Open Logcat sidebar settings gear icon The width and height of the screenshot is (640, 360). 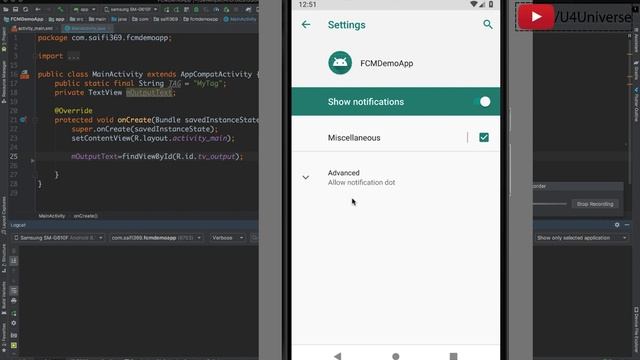[x=13, y=323]
